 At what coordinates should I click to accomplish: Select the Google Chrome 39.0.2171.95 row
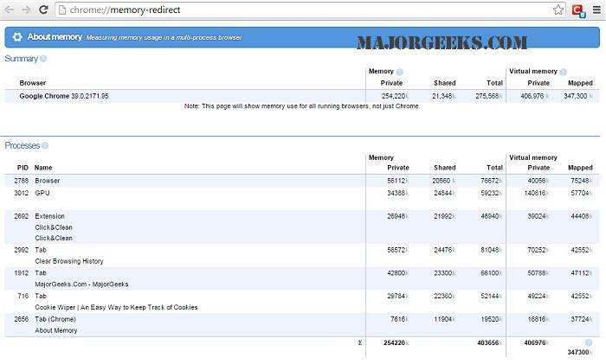[302, 96]
